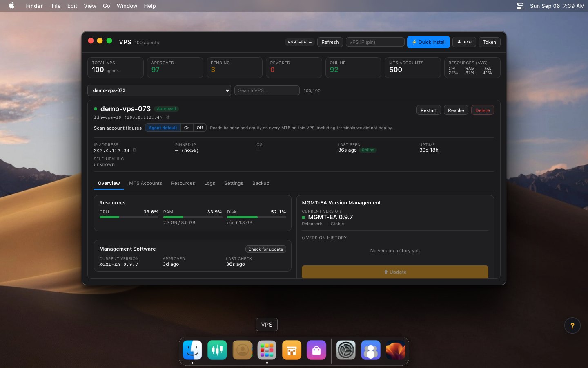Click the RAM 33.9% usage bar
The image size is (588, 368).
193,217
